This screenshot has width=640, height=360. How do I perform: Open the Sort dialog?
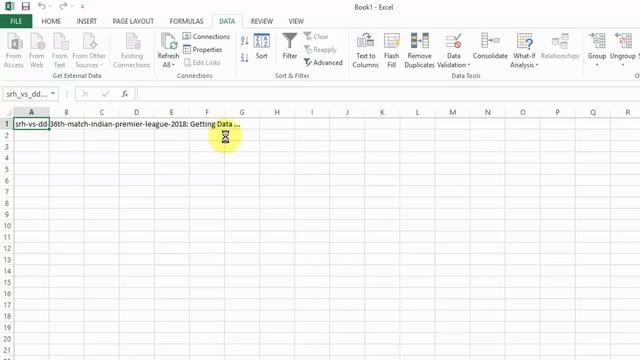(x=262, y=47)
